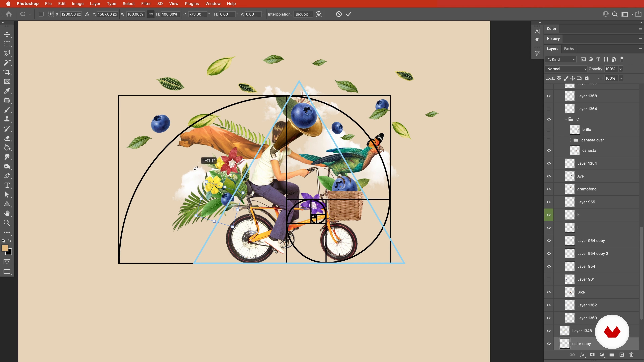Screen dimensions: 644x362
Task: Open the Interpolation Bicubic dropdown
Action: tap(304, 14)
